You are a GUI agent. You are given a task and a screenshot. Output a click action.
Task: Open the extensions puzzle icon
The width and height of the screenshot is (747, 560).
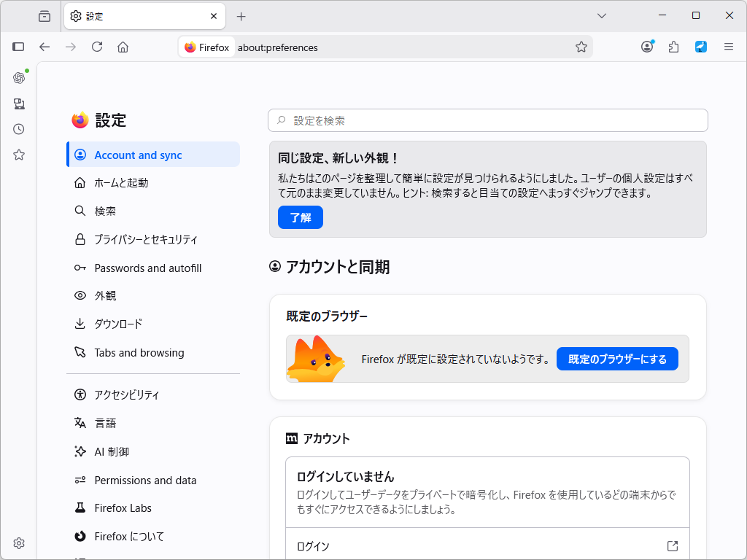(673, 47)
